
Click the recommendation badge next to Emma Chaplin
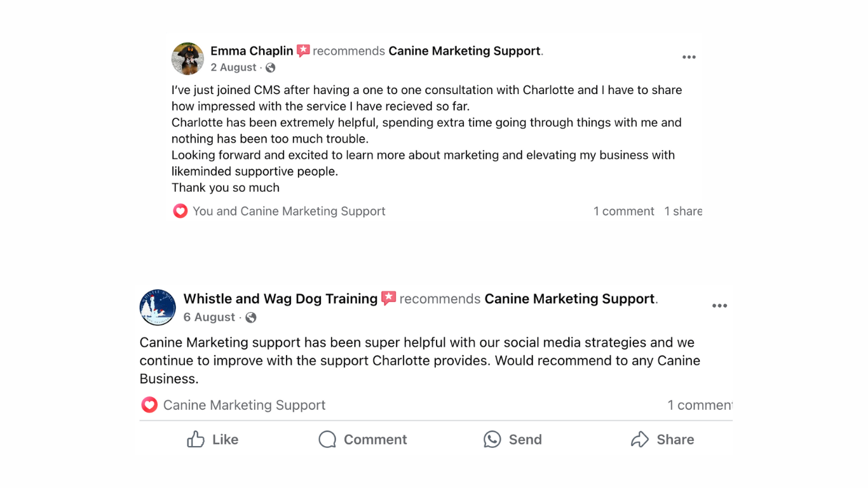[x=302, y=50]
